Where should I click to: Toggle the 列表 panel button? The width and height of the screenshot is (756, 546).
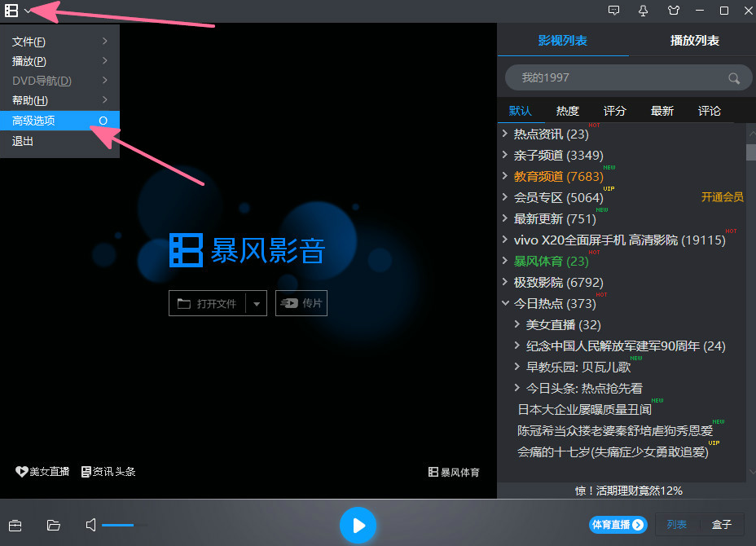coord(676,524)
